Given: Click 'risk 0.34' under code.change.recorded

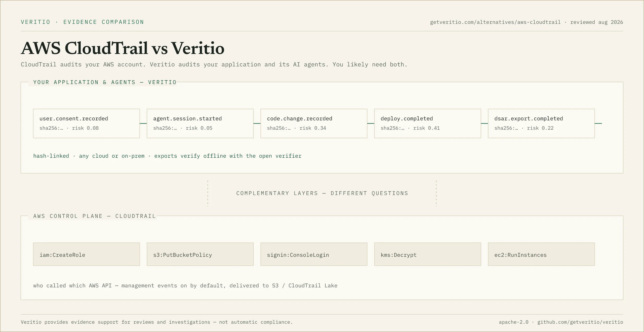Looking at the screenshot, I should pyautogui.click(x=313, y=128).
